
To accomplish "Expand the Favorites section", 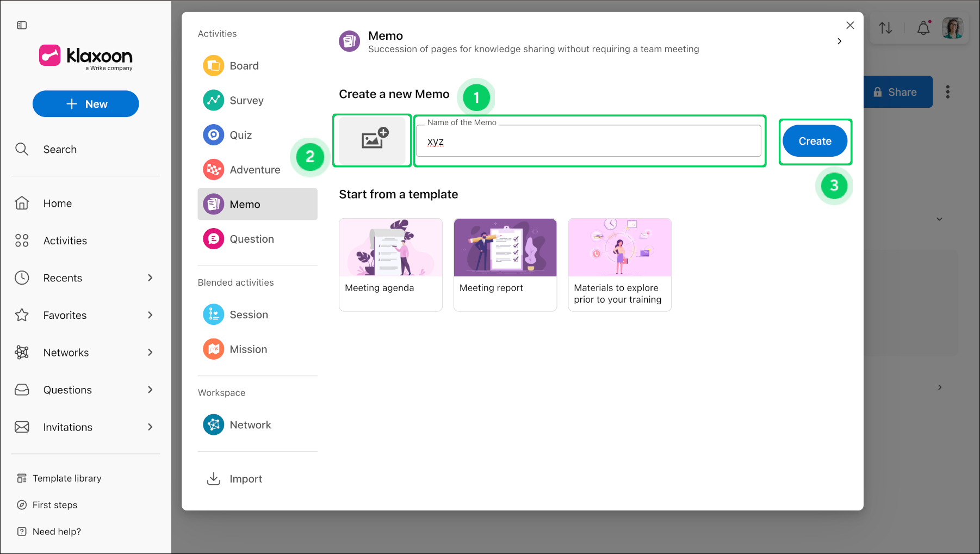I will click(150, 315).
